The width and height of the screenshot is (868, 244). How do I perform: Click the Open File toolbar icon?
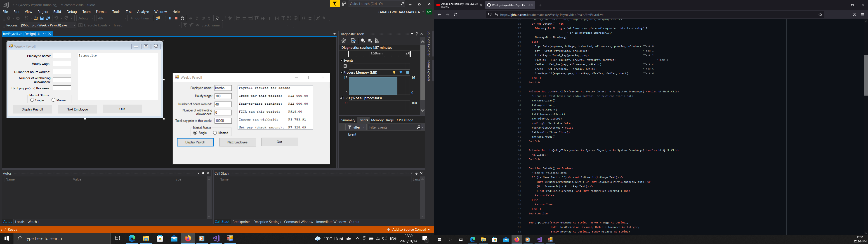click(x=35, y=18)
